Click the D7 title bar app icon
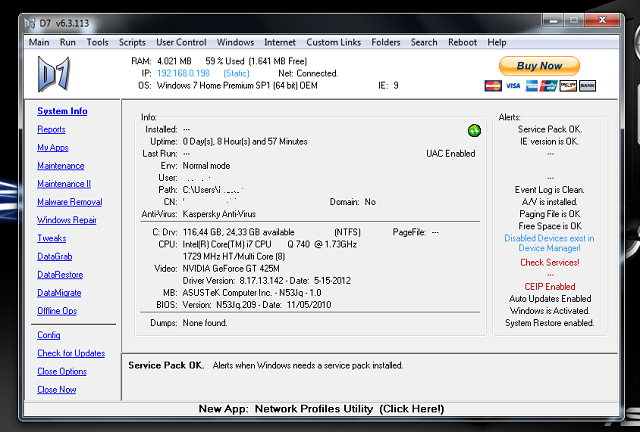The height and width of the screenshot is (432, 640). [x=30, y=23]
